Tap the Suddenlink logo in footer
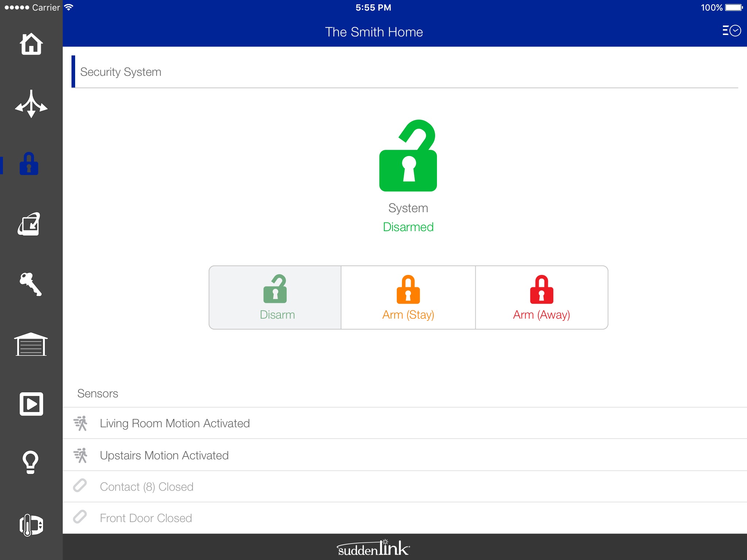The width and height of the screenshot is (747, 560). tap(373, 548)
